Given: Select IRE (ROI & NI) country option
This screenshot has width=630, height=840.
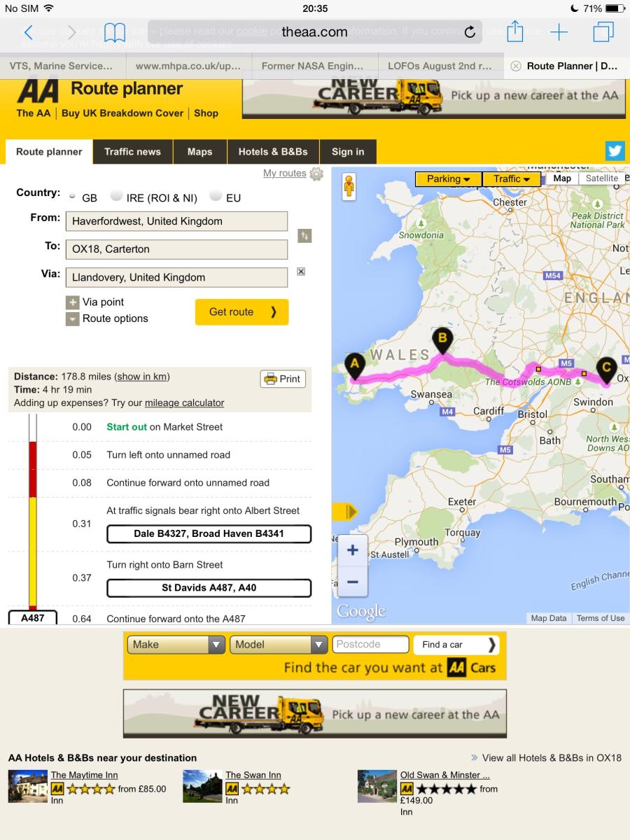Looking at the screenshot, I should click(x=117, y=197).
